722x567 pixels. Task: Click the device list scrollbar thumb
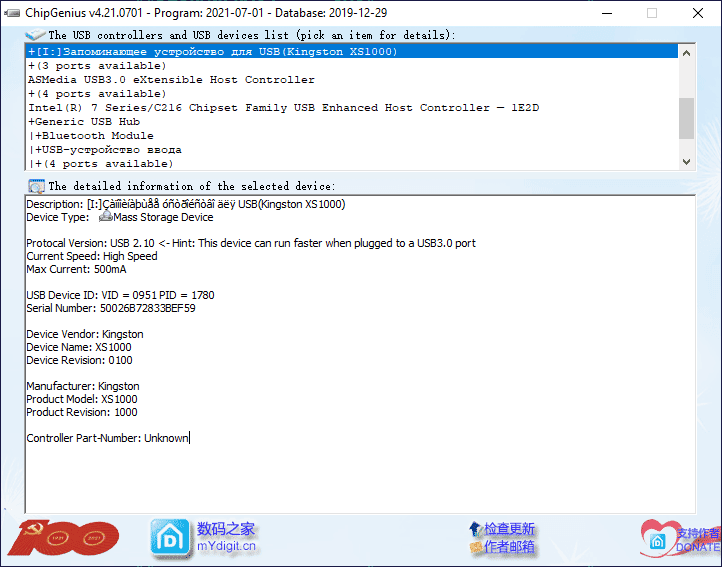686,118
